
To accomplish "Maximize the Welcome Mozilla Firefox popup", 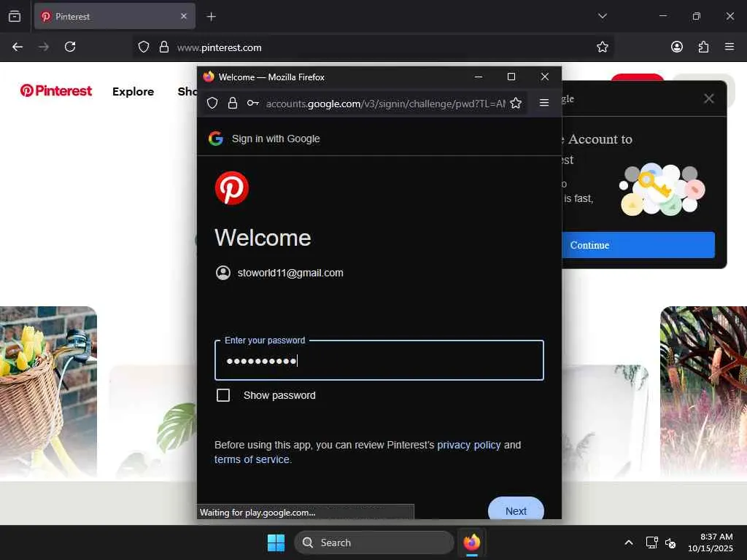I will 511,77.
